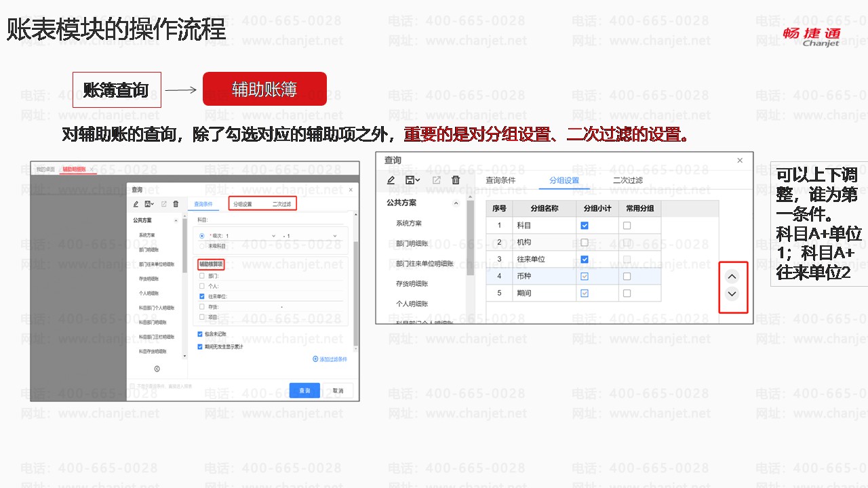Click the edit pencil icon in left query dialog
868x488 pixels.
pyautogui.click(x=136, y=204)
